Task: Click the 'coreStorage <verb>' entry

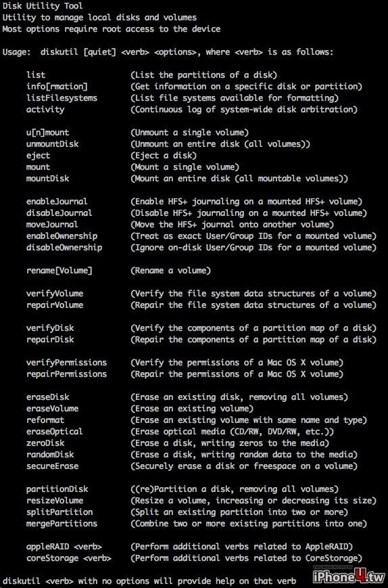Action: click(69, 558)
